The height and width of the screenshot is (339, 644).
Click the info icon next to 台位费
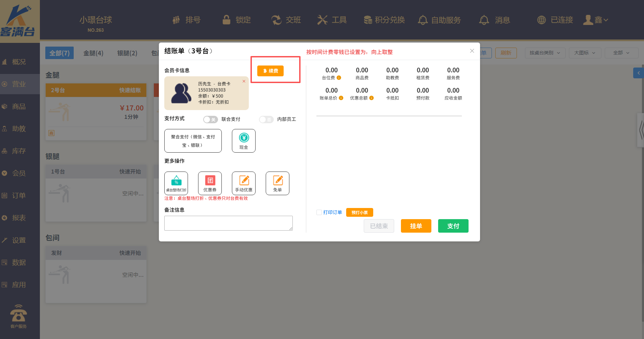click(x=339, y=78)
